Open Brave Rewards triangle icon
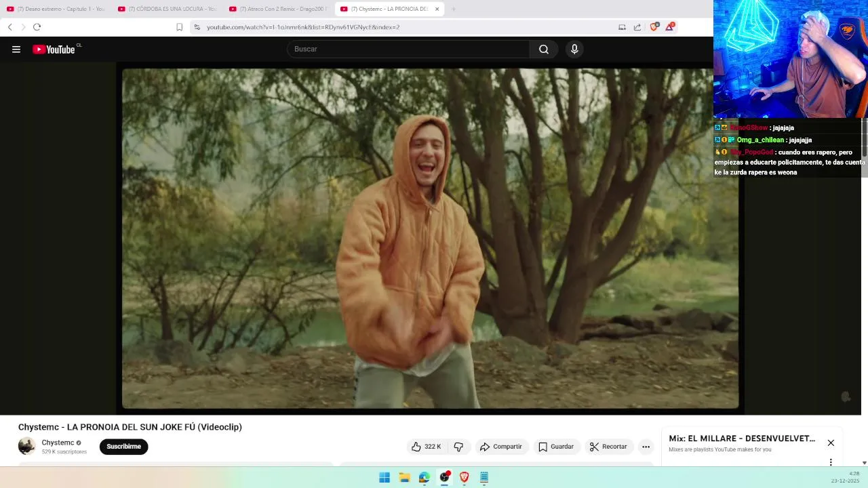This screenshot has height=488, width=868. (670, 26)
